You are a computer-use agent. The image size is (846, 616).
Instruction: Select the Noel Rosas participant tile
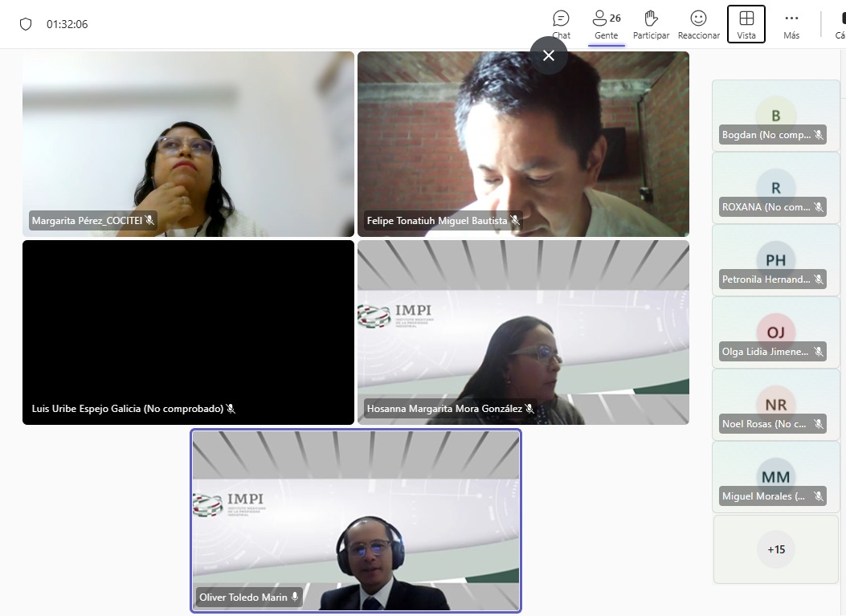coord(776,405)
